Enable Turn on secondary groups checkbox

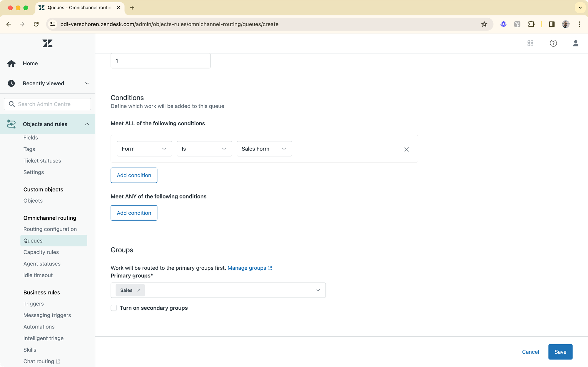click(x=114, y=308)
